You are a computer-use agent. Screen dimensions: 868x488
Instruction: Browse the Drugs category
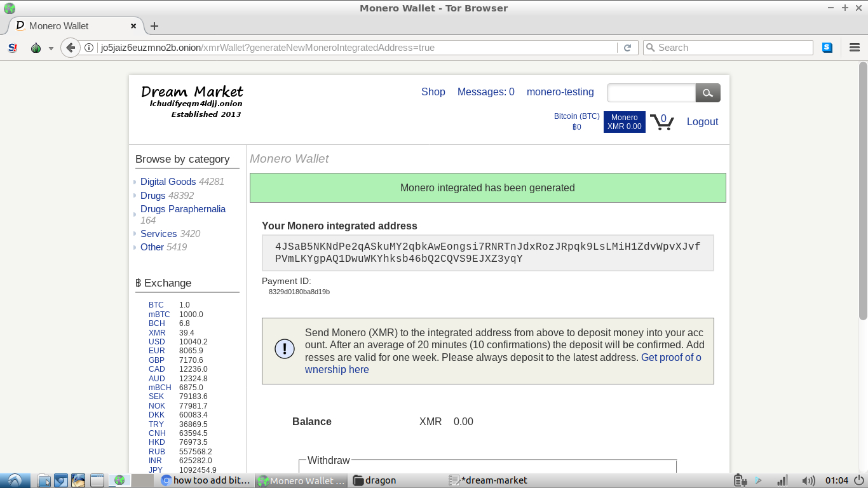click(153, 196)
